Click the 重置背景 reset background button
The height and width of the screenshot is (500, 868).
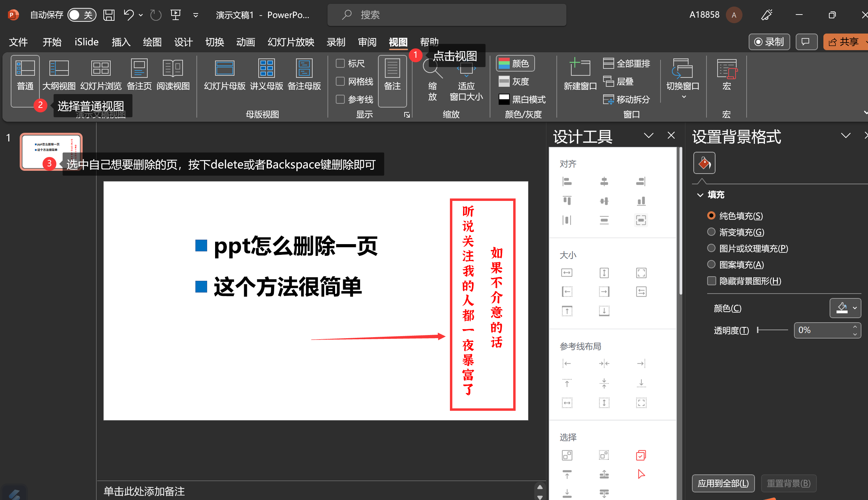[788, 483]
